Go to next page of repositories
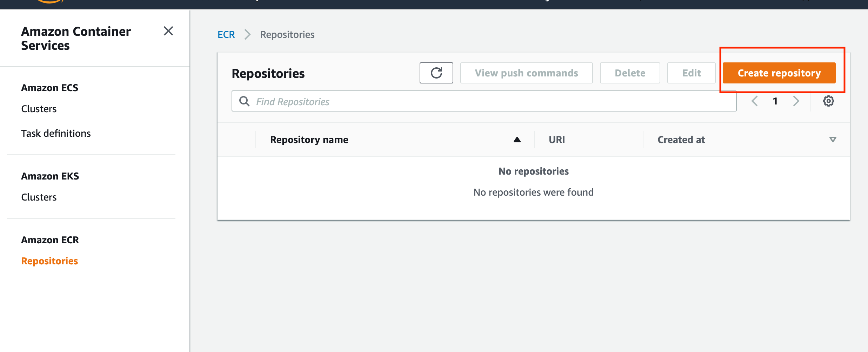Viewport: 868px width, 352px height. 796,101
